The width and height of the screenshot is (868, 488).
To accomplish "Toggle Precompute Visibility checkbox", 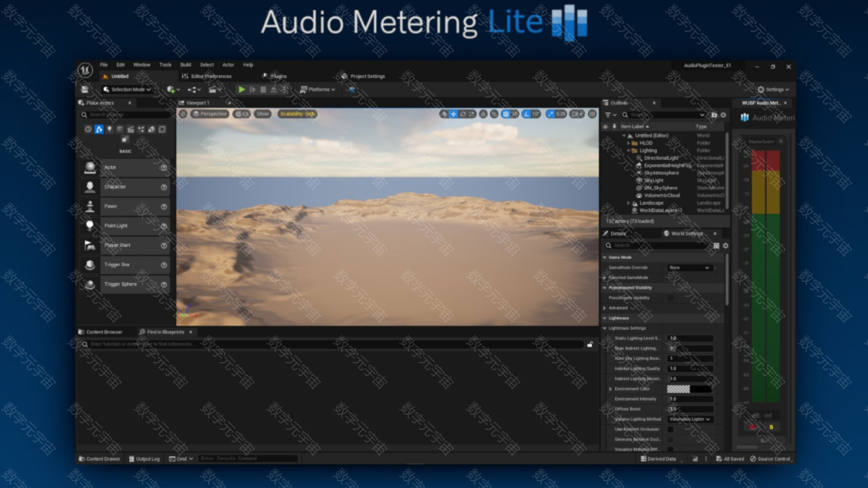I will (671, 298).
